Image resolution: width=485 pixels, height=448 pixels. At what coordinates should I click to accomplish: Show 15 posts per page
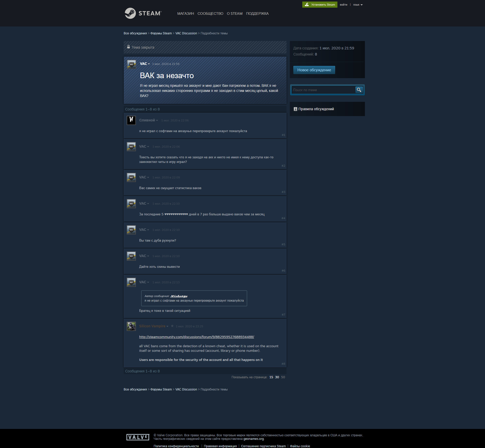(271, 377)
